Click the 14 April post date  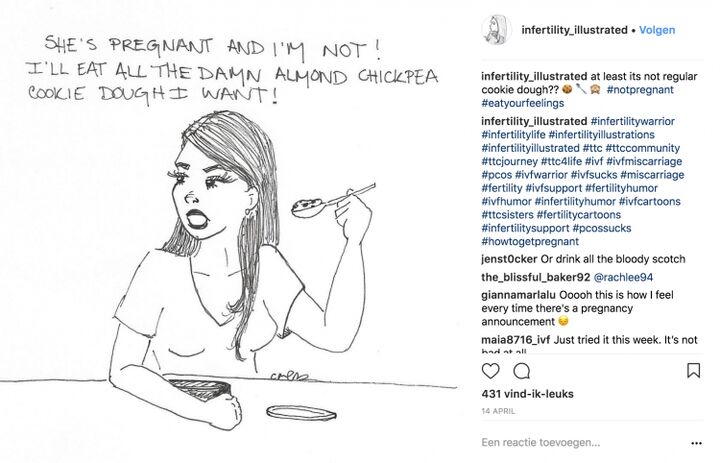pyautogui.click(x=498, y=411)
